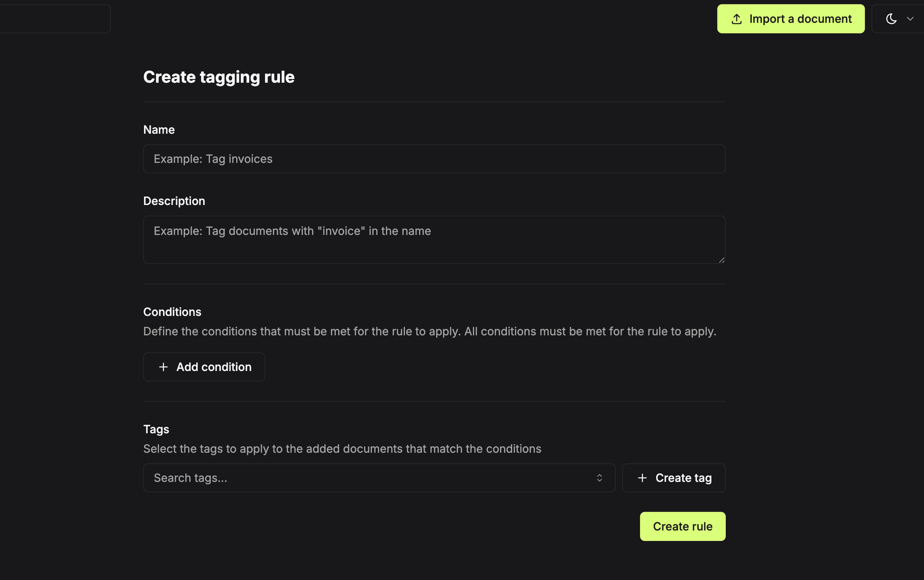Click the stepper arrows in the tags selector
The width and height of the screenshot is (924, 580).
pyautogui.click(x=599, y=477)
